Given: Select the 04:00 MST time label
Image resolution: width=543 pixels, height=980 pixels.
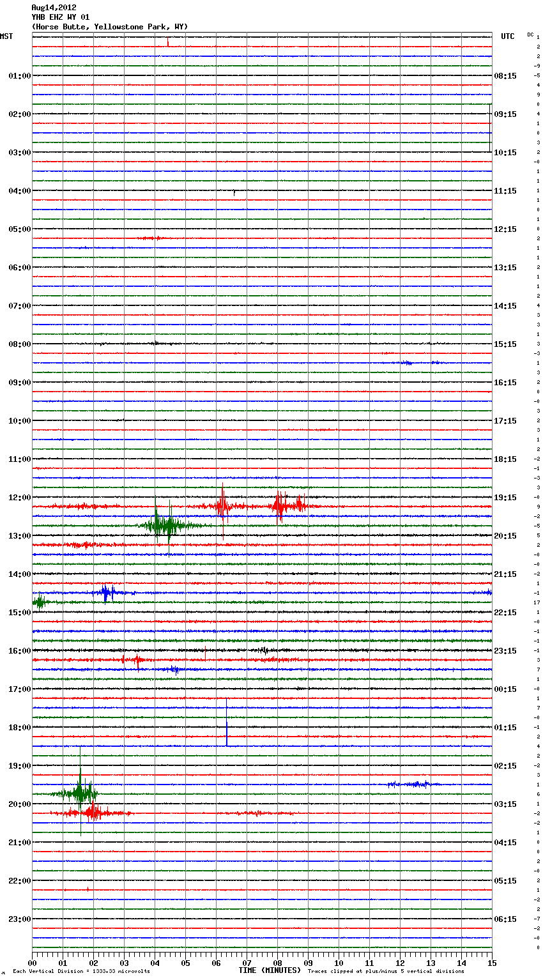Looking at the screenshot, I should (19, 190).
